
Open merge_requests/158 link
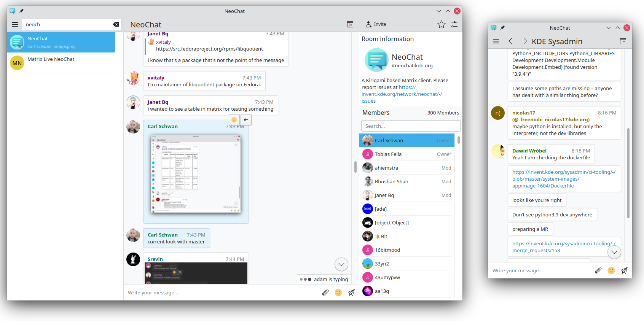[564, 247]
